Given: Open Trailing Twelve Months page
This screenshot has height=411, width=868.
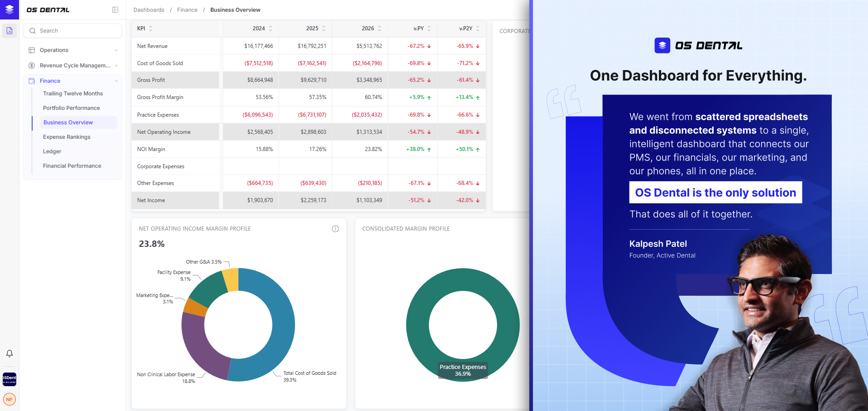Looking at the screenshot, I should coord(73,94).
